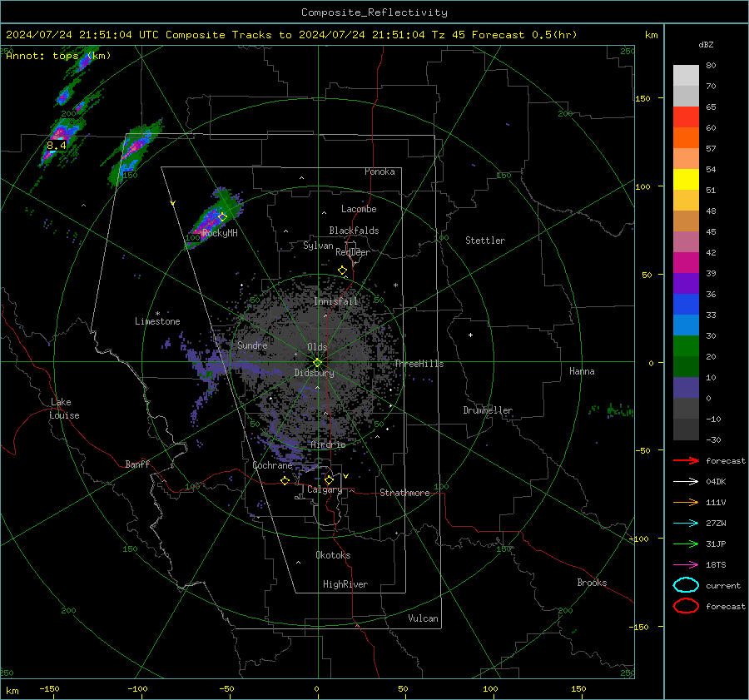Click the Lacombe city label
This screenshot has width=749, height=700.
(359, 209)
